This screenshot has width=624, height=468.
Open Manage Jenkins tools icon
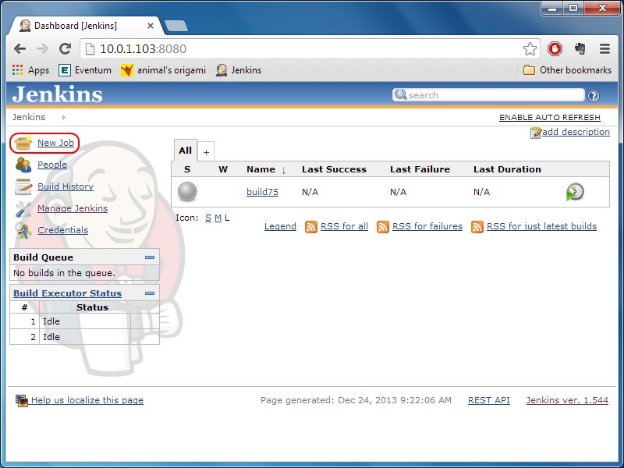pos(24,209)
